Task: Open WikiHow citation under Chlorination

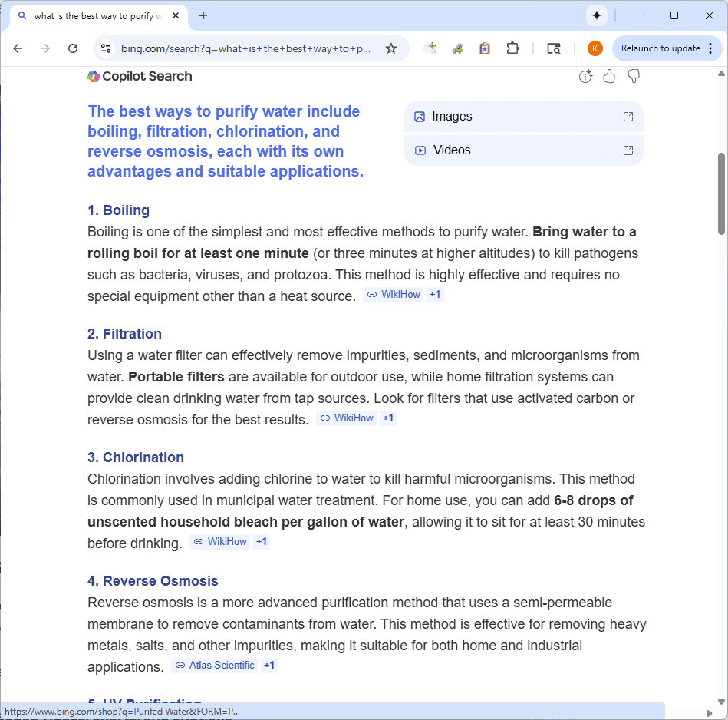Action: [x=219, y=542]
